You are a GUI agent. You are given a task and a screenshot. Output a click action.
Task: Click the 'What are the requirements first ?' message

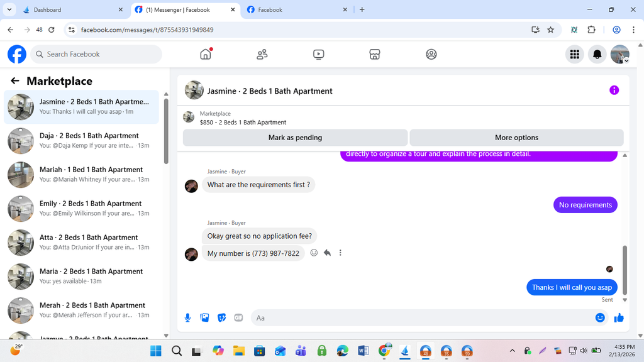click(x=258, y=185)
